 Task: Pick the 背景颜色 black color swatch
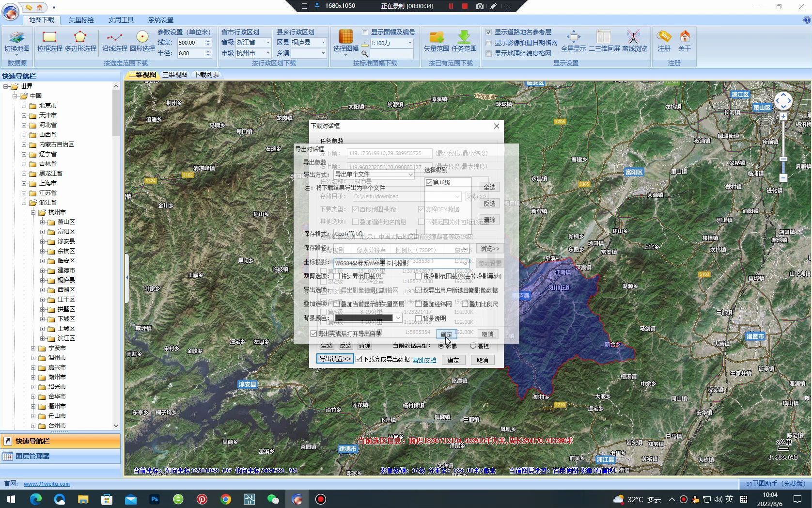(364, 318)
